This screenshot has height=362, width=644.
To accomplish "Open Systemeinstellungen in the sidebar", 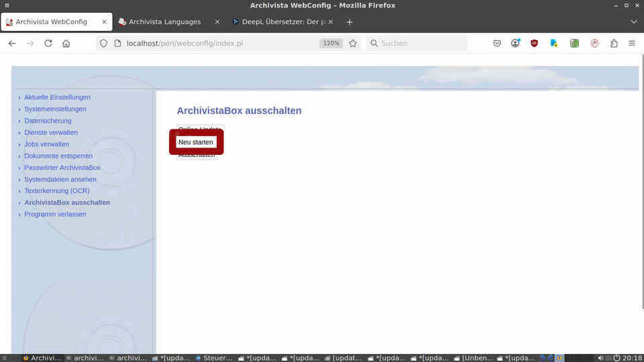I will click(x=55, y=109).
